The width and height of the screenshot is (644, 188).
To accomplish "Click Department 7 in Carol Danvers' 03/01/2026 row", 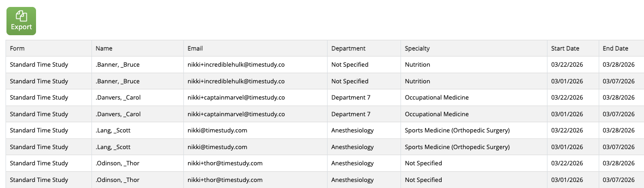I will point(351,114).
